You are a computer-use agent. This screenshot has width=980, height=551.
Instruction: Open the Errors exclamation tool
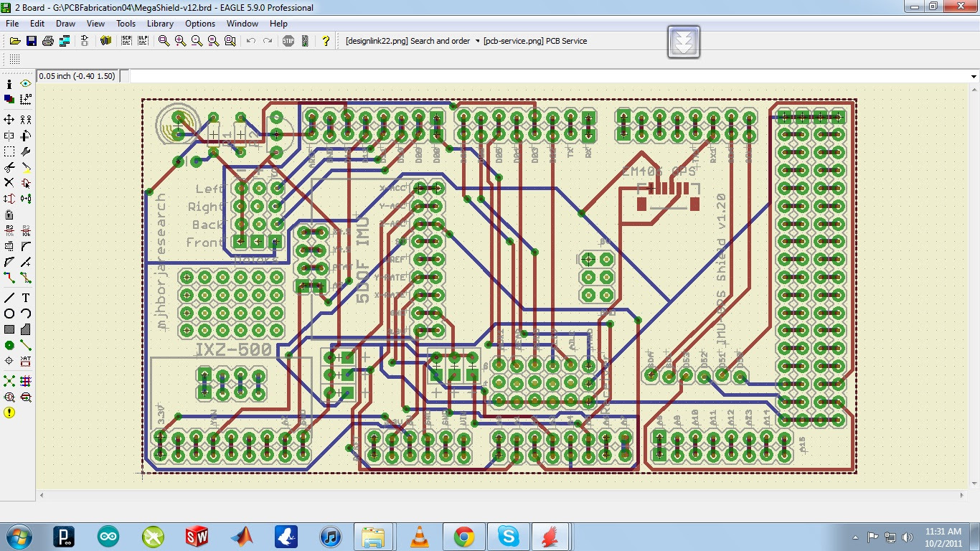tap(9, 413)
